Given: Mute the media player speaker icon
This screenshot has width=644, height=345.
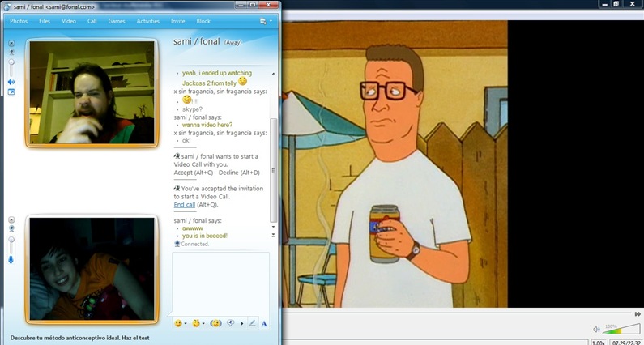Looking at the screenshot, I should [596, 330].
